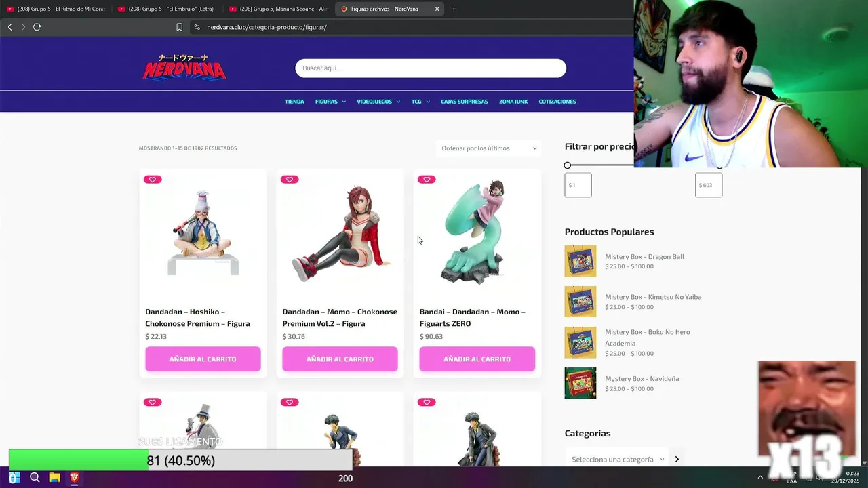The height and width of the screenshot is (488, 868).
Task: Open 'Dandadan – Momo – Chokonose Premium Vol.2' link
Action: pyautogui.click(x=340, y=318)
